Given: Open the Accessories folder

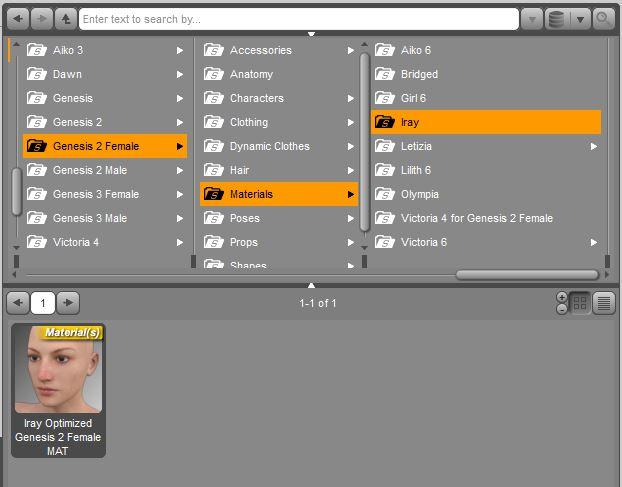Looking at the screenshot, I should 279,50.
